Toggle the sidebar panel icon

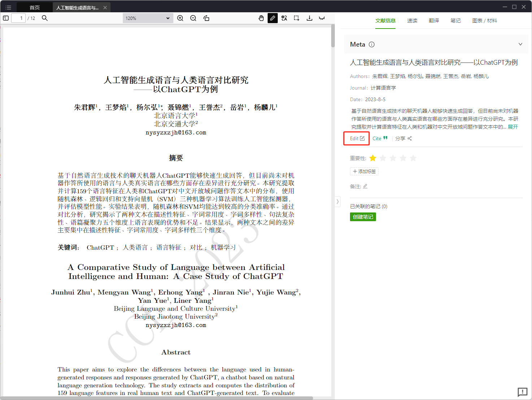click(x=6, y=18)
